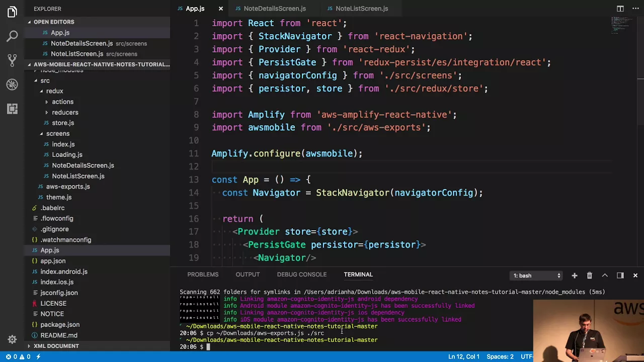This screenshot has width=644, height=362.
Task: Open the Debug view in activity bar
Action: [12, 84]
